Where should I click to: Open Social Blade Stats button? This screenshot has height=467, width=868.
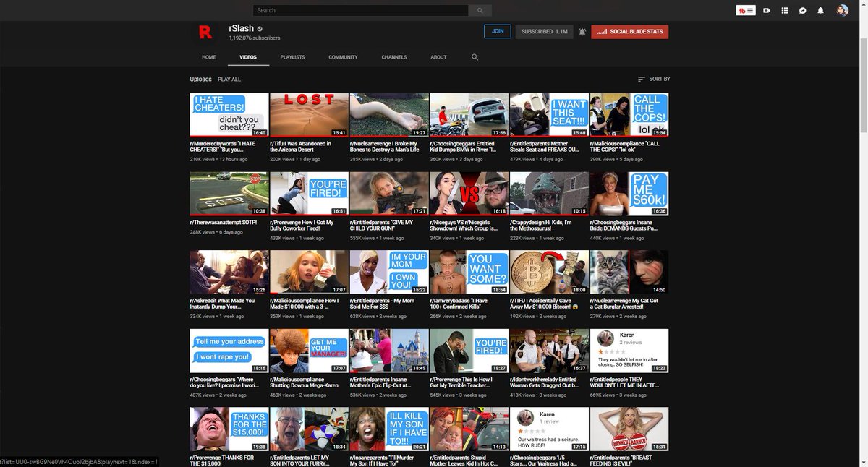click(629, 32)
